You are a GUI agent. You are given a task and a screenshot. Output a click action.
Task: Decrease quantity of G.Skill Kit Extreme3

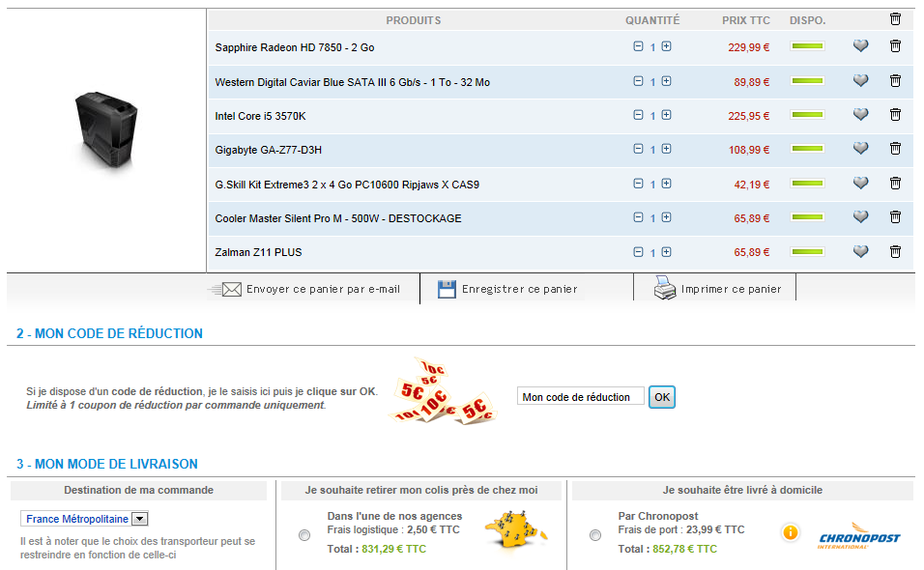coord(638,184)
